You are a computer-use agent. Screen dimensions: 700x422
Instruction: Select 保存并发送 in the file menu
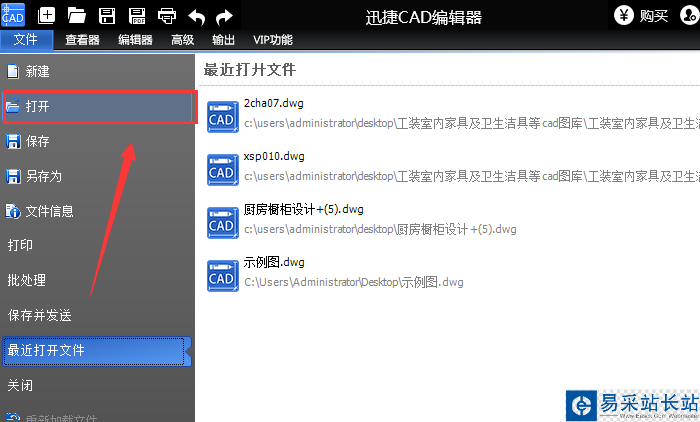pyautogui.click(x=97, y=315)
